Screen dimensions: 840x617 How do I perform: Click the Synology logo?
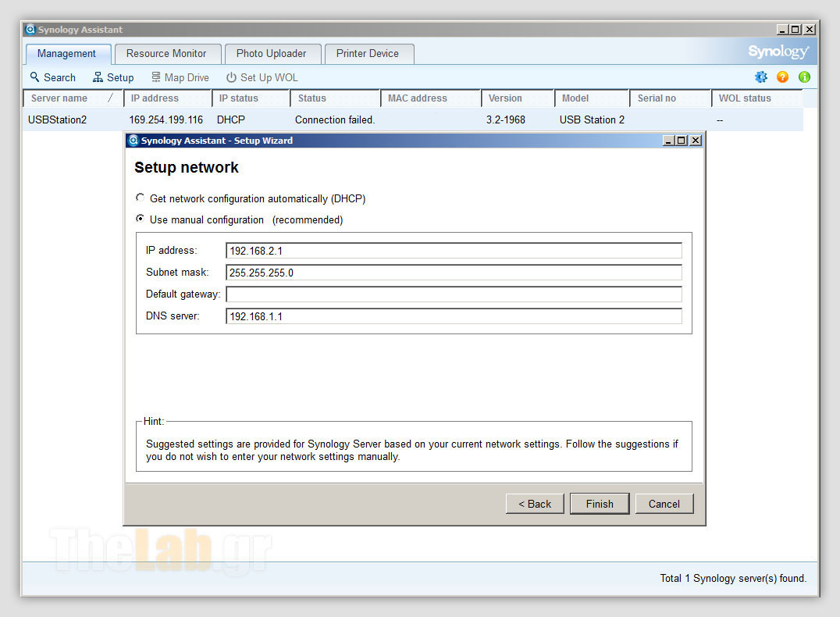(x=778, y=52)
